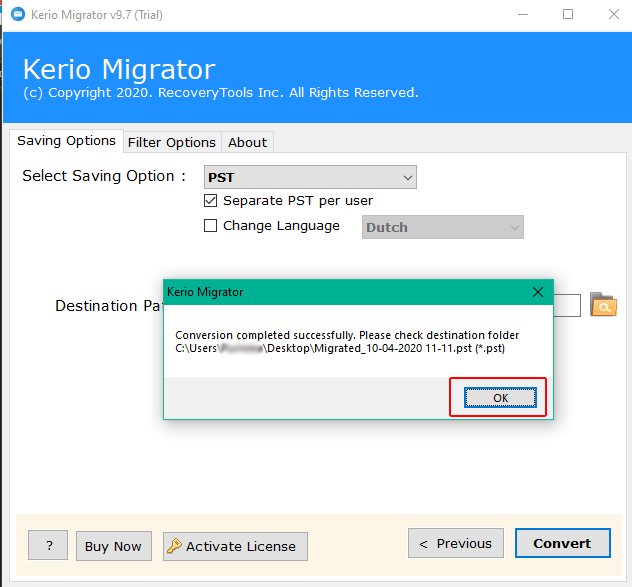Switch to the Filter Options tab
632x587 pixels.
click(171, 142)
